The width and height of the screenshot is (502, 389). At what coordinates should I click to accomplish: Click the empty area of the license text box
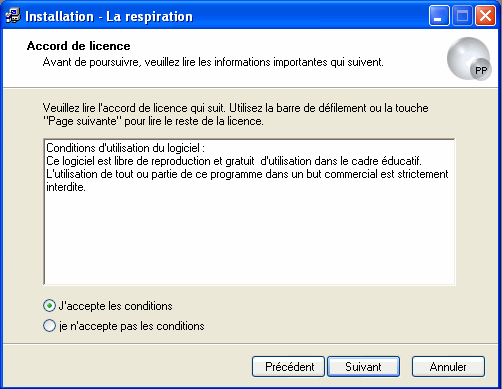tap(249, 240)
